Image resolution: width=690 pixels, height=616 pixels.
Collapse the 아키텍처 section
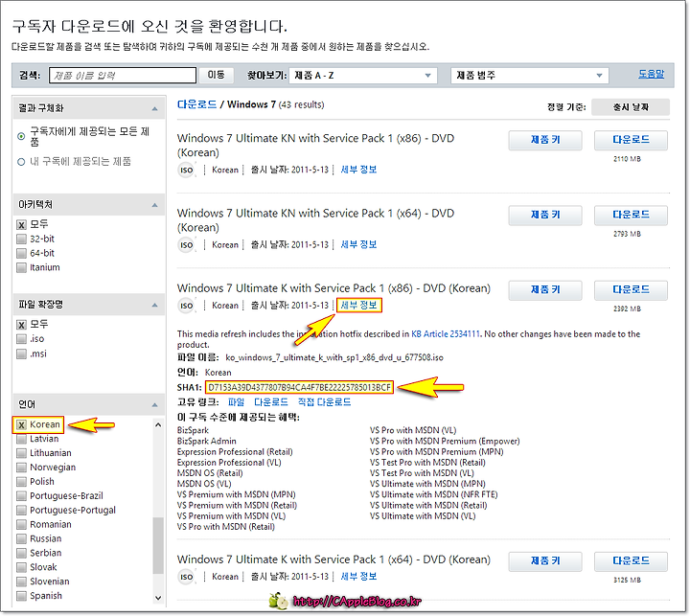[154, 205]
